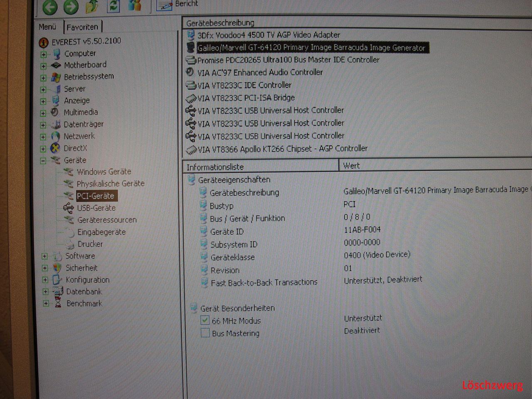532x399 pixels.
Task: Select 3Dfx Voodoo4 4500 TV AGP Video Adapter
Action: point(268,35)
